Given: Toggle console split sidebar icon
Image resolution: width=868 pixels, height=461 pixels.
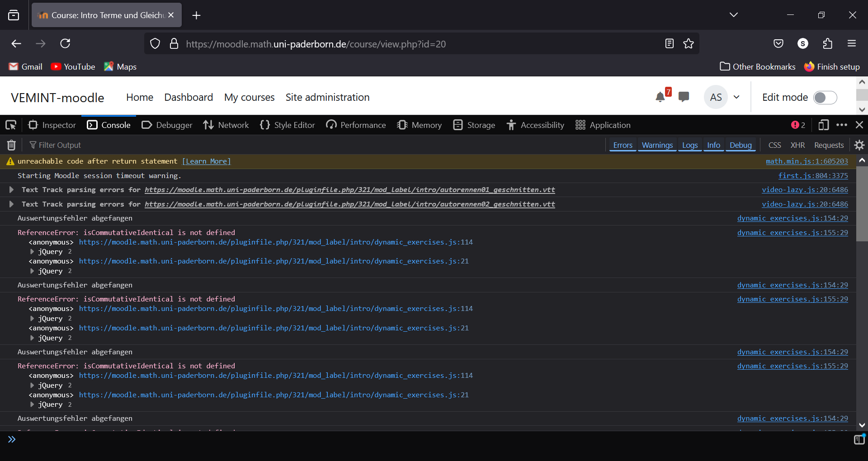Looking at the screenshot, I should tap(859, 439).
